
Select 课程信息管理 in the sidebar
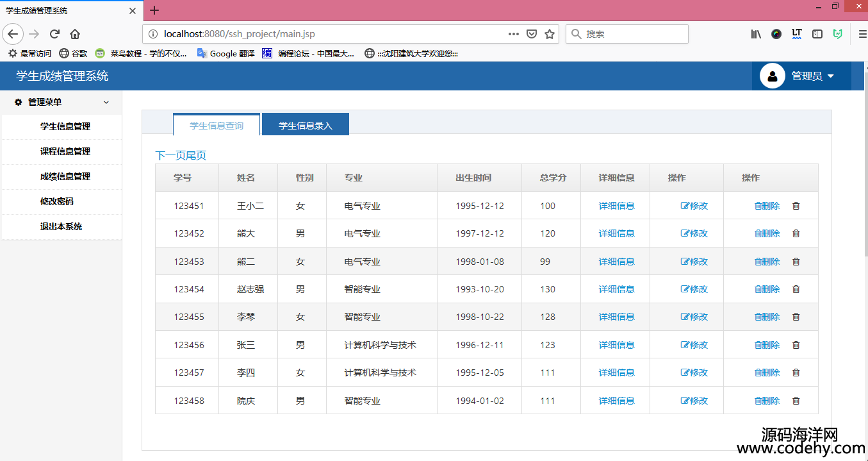(x=65, y=151)
